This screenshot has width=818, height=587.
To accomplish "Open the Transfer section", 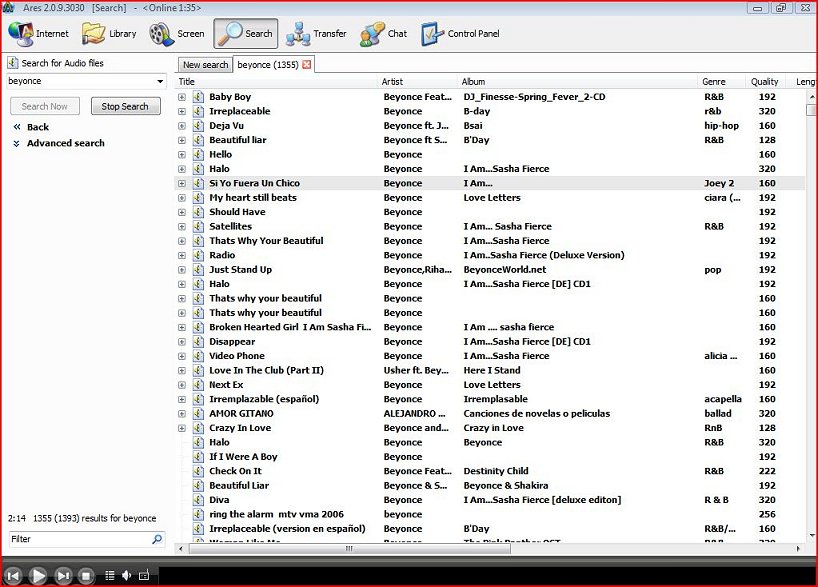I will point(316,34).
